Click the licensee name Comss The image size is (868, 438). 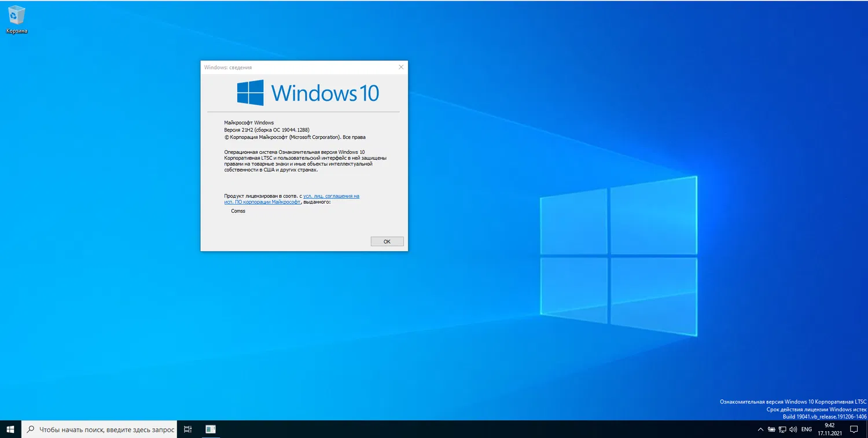click(x=238, y=211)
